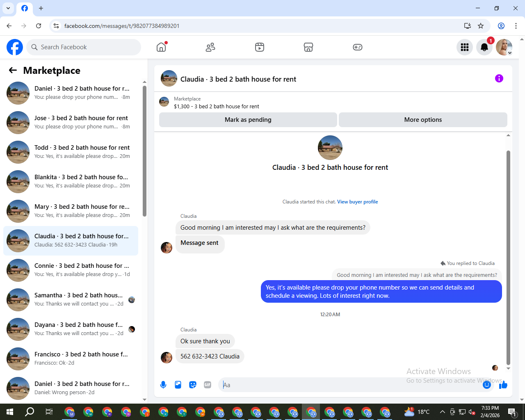
Task: Open View buyer profile link
Action: 357,202
